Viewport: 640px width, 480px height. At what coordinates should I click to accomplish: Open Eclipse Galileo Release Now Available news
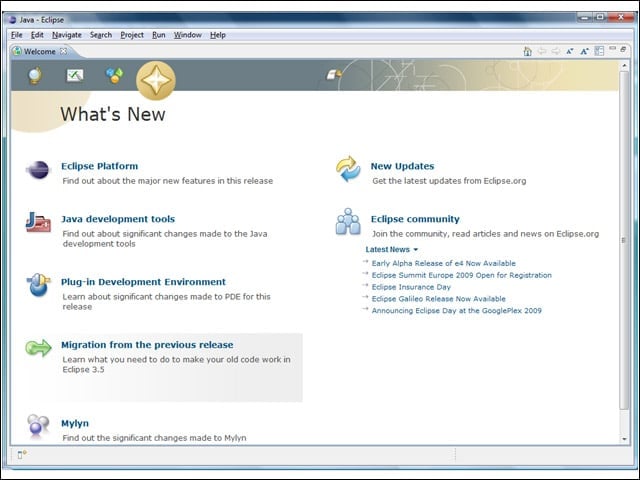click(x=438, y=299)
